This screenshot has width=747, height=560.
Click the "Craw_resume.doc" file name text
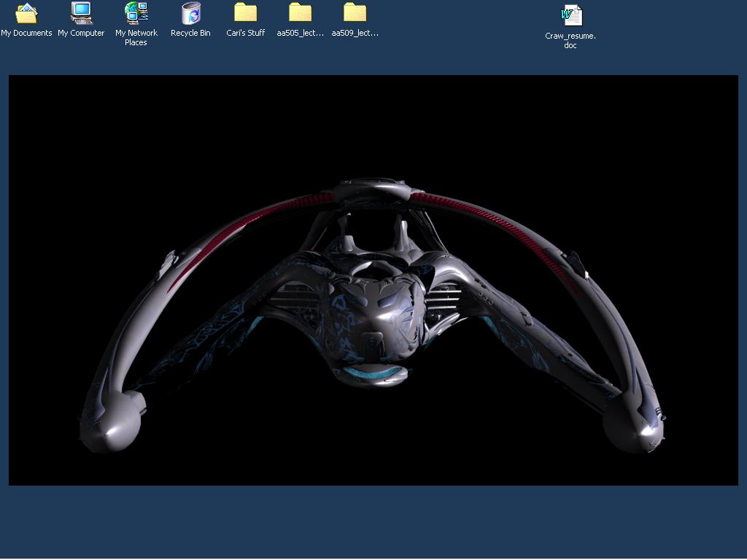click(x=570, y=41)
